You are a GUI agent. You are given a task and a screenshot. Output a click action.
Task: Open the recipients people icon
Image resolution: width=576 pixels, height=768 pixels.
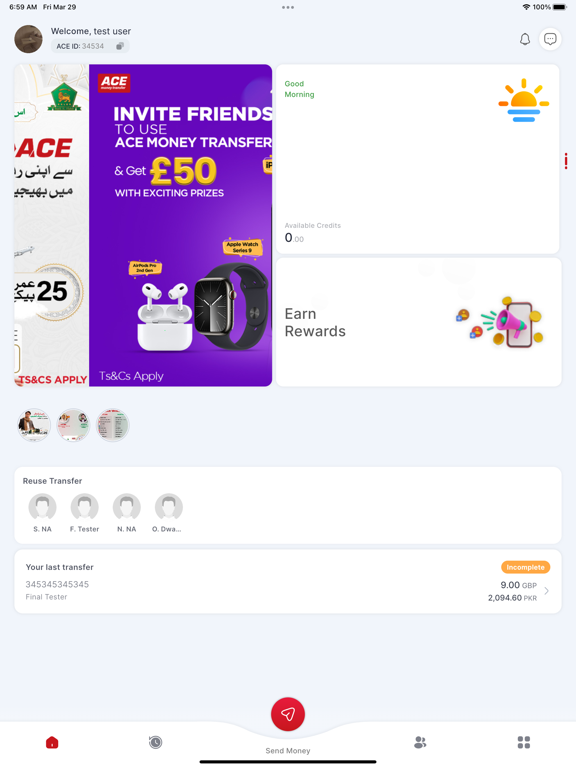tap(420, 743)
